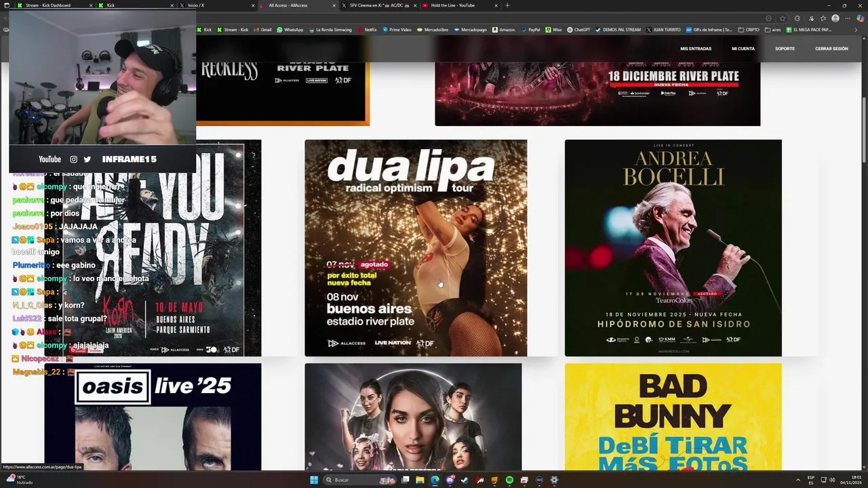Switch to All Access - AllAccess tab
This screenshot has height=488, width=868.
tap(296, 5)
